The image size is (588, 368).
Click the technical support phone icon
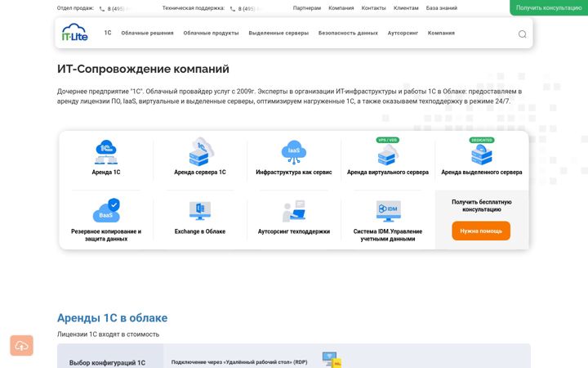[233, 9]
